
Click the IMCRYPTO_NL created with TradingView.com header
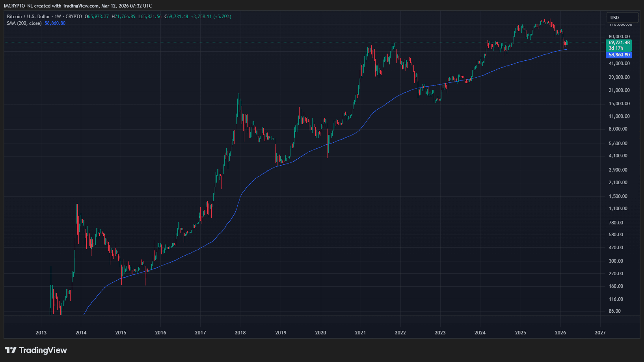point(78,6)
